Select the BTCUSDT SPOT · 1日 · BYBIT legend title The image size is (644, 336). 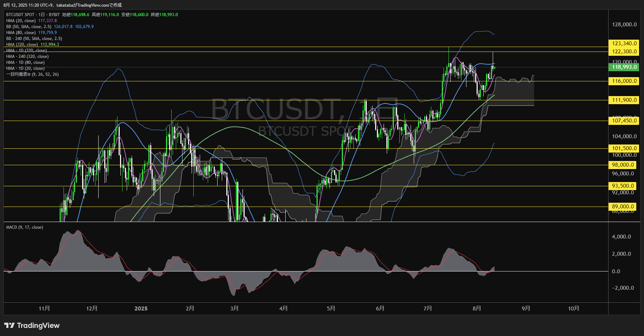coord(33,15)
